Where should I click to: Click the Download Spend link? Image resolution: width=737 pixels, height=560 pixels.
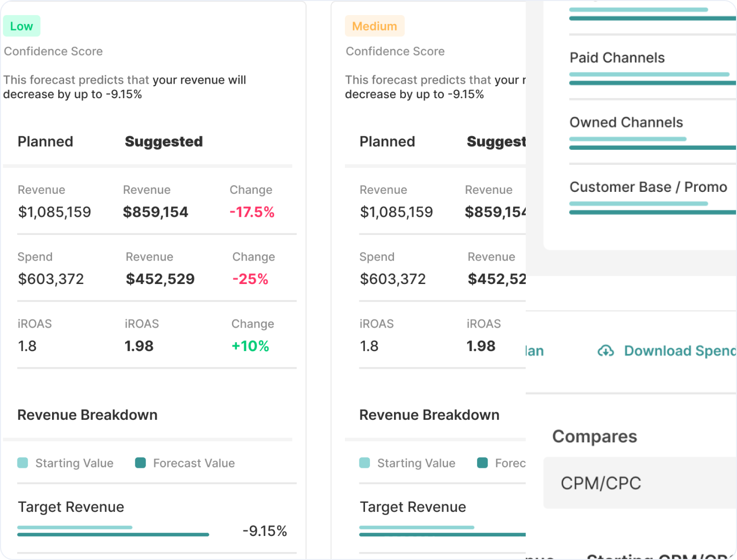coord(679,351)
